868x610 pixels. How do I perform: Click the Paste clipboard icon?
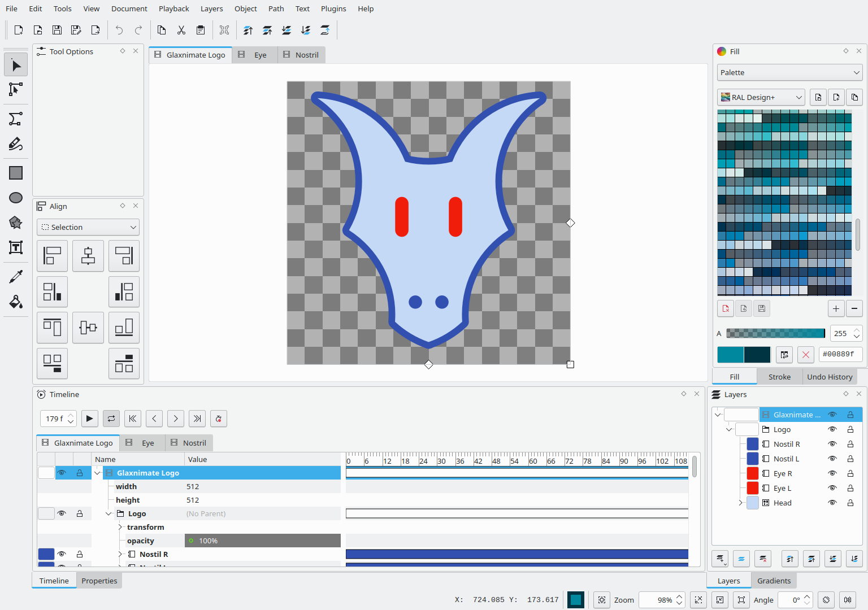[x=201, y=30]
